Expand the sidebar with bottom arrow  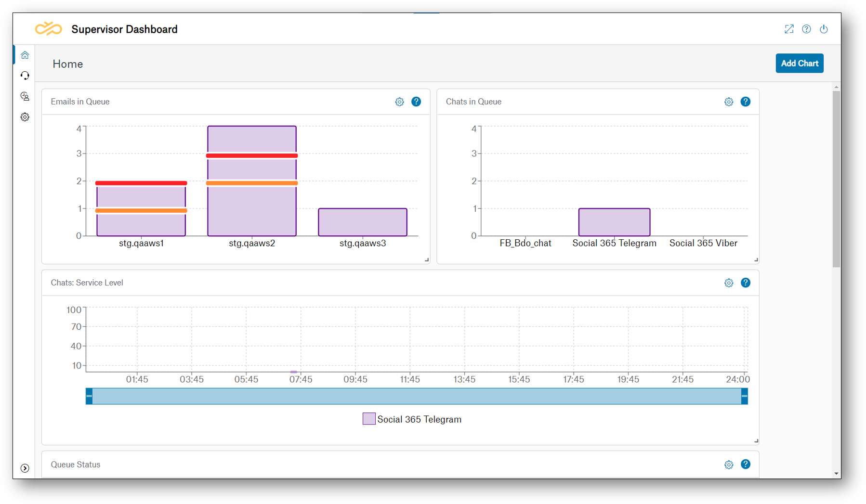tap(25, 468)
